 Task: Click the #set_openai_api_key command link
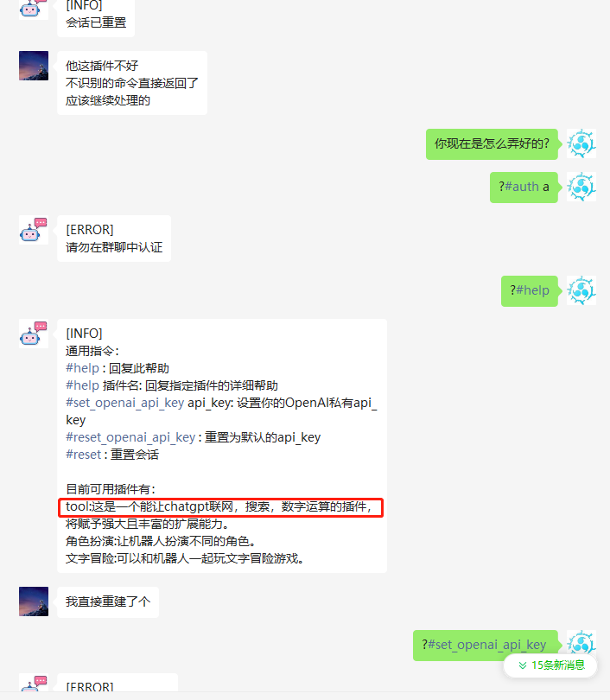125,403
